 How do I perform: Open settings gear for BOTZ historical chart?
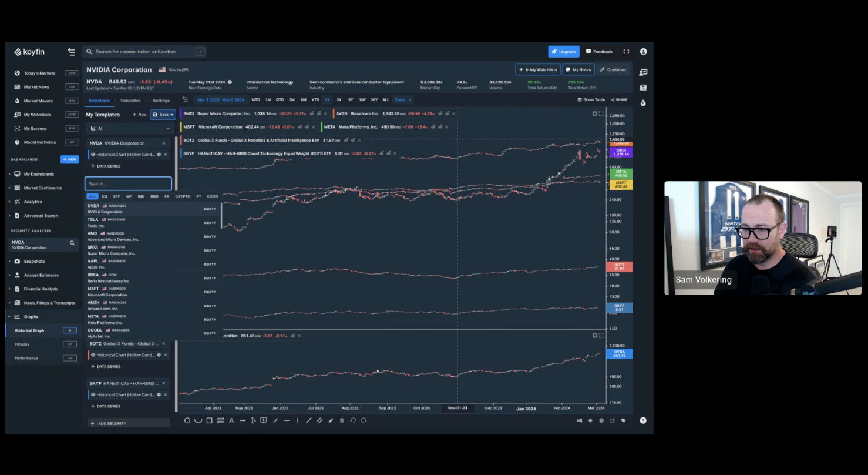159,355
